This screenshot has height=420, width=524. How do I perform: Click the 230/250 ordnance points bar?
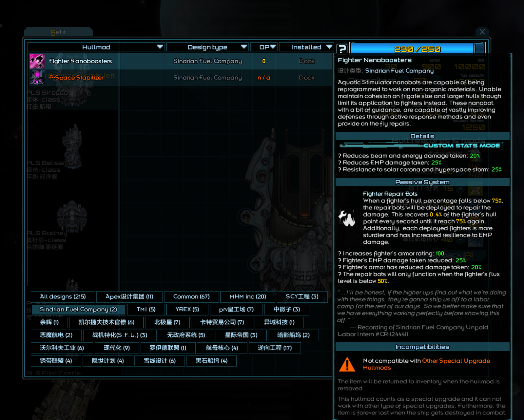click(412, 49)
